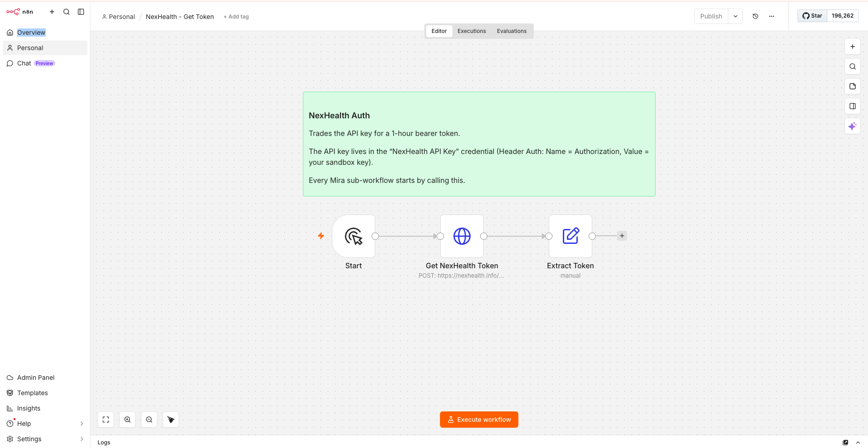Screen dimensions: 868x448
Task: Expand the Settings menu
Action: pos(45,439)
